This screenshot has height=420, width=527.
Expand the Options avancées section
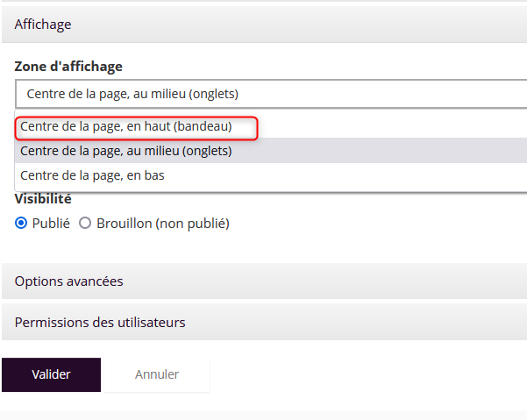263,281
